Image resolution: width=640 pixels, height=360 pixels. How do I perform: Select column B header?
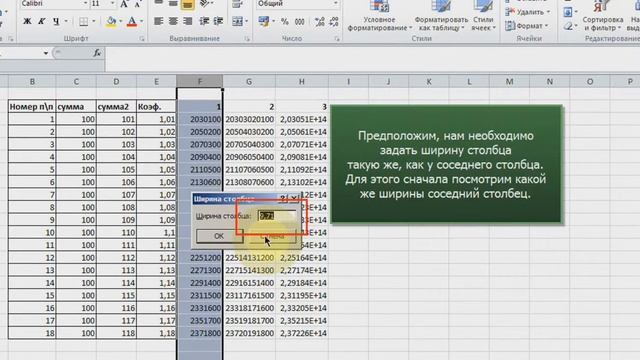pos(32,82)
